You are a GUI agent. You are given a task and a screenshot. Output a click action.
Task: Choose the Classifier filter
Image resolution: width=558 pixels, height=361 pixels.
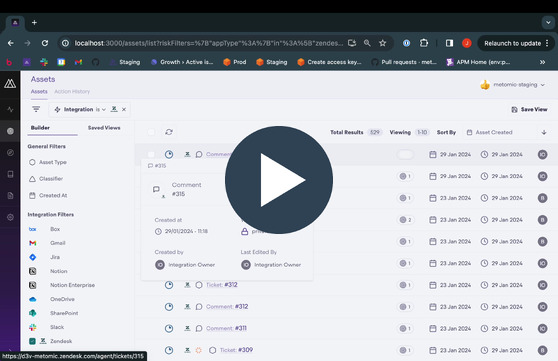point(46,179)
